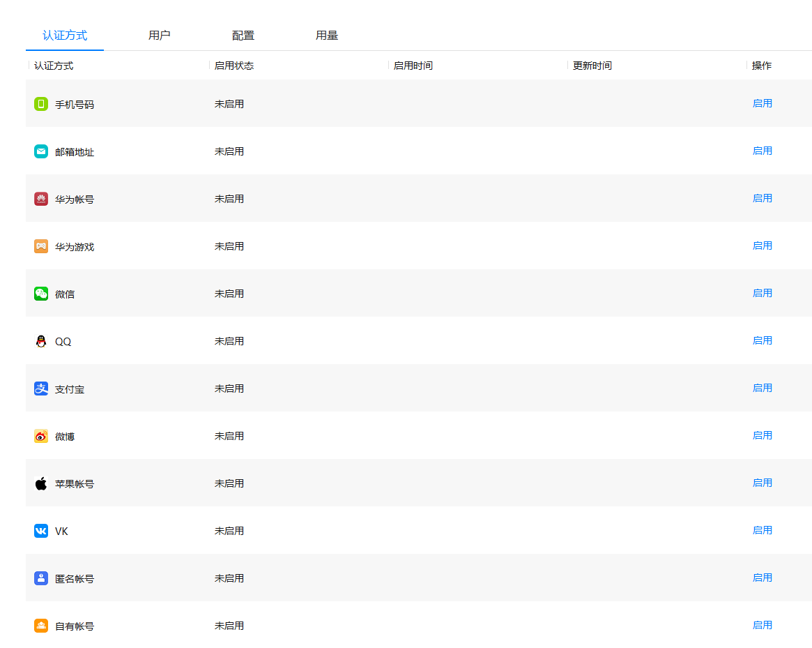This screenshot has width=812, height=648.
Task: Enable 邮箱地址 authentication via 启用 link
Action: coord(762,151)
